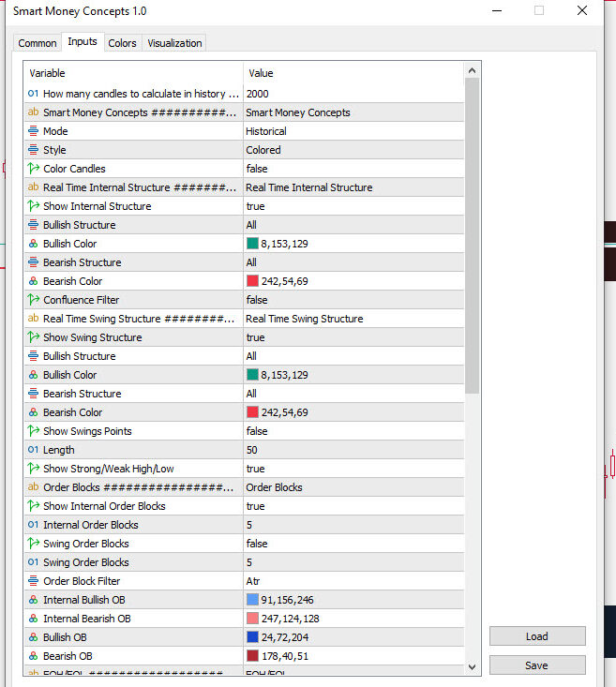The image size is (616, 687).
Task: Pick the Internal Bearish OB color swatch
Action: pyautogui.click(x=252, y=619)
